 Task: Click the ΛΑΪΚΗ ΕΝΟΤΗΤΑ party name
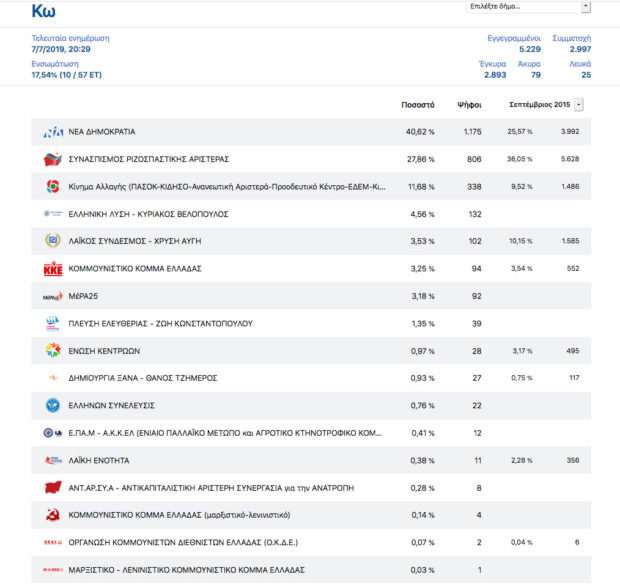[99, 460]
